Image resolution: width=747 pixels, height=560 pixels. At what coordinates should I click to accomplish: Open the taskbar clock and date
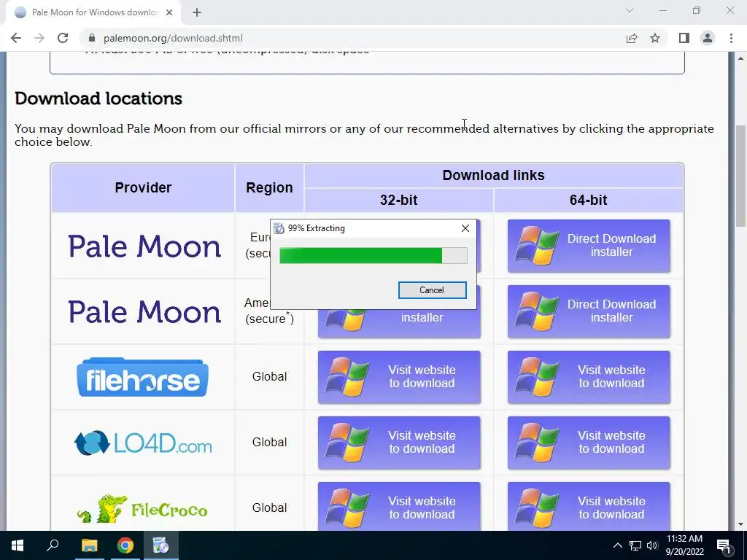tap(684, 545)
